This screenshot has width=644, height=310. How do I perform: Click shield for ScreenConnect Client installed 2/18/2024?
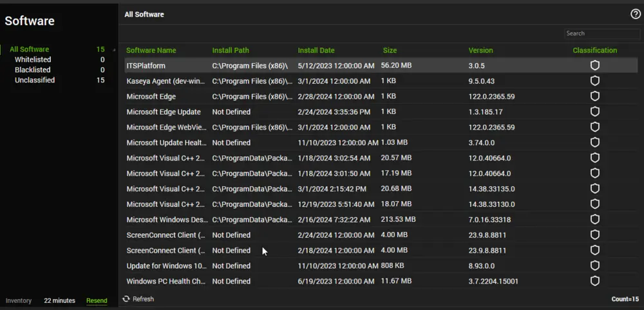pos(594,250)
